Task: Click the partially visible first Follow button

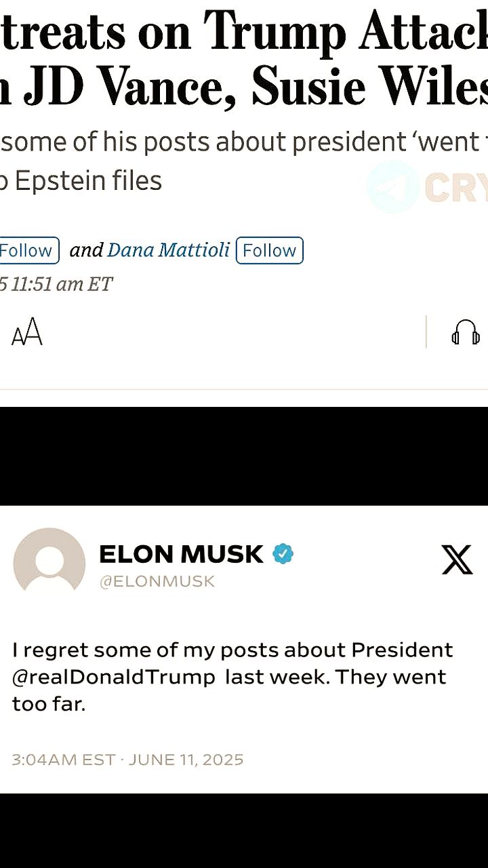Action: pos(28,250)
